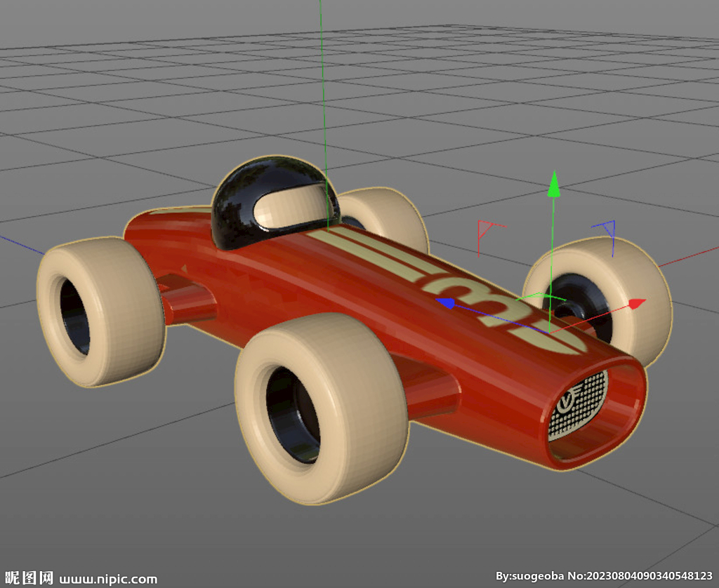Select the mesh grille inside the car nose
Image resolution: width=719 pixels, height=588 pixels.
[579, 405]
